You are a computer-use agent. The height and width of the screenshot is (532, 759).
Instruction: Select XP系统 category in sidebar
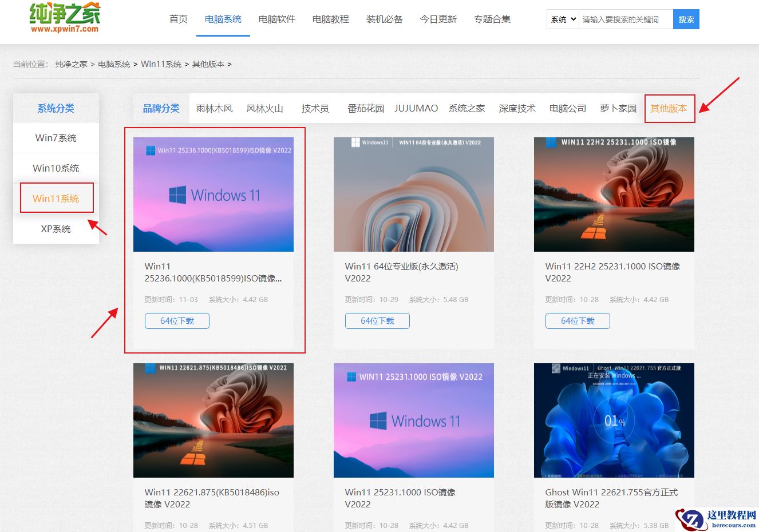(56, 228)
